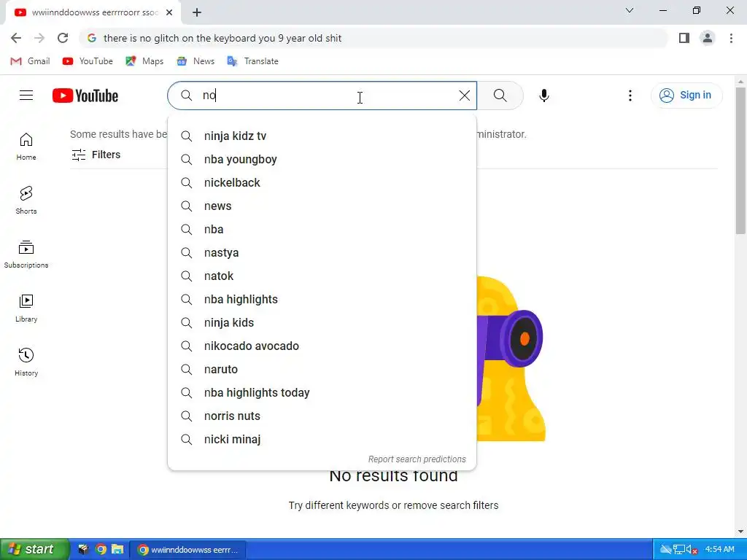This screenshot has height=560, width=747.
Task: Select suggestion 'nba highlights today'
Action: (x=322, y=393)
